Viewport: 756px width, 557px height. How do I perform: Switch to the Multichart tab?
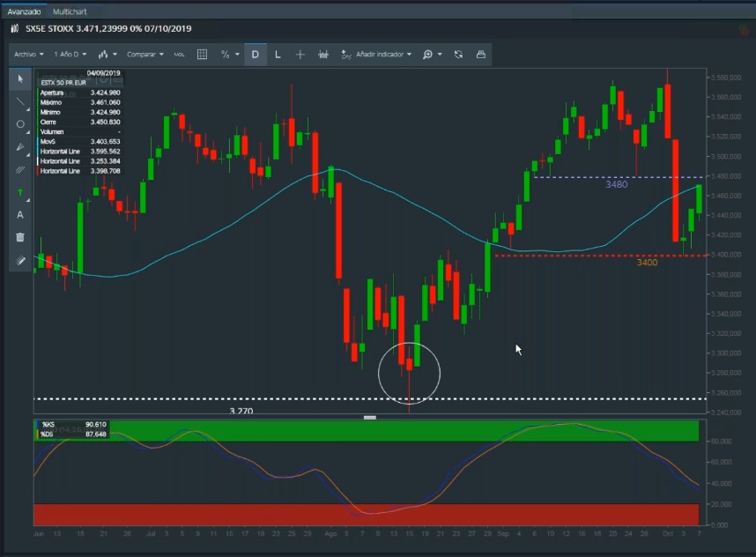[70, 11]
